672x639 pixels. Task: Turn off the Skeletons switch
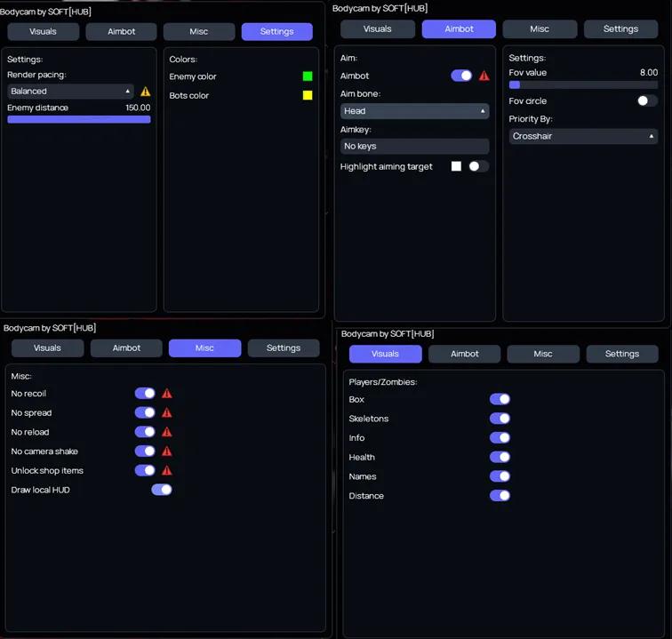coord(500,419)
